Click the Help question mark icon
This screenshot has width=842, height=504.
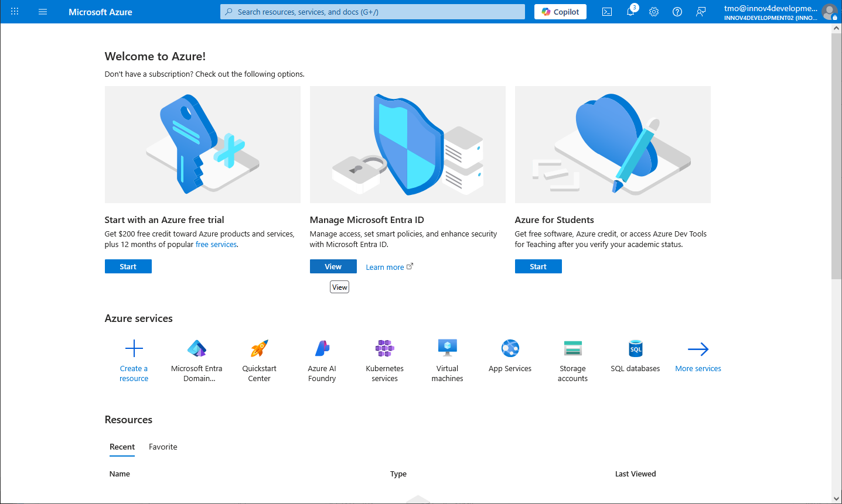click(677, 12)
